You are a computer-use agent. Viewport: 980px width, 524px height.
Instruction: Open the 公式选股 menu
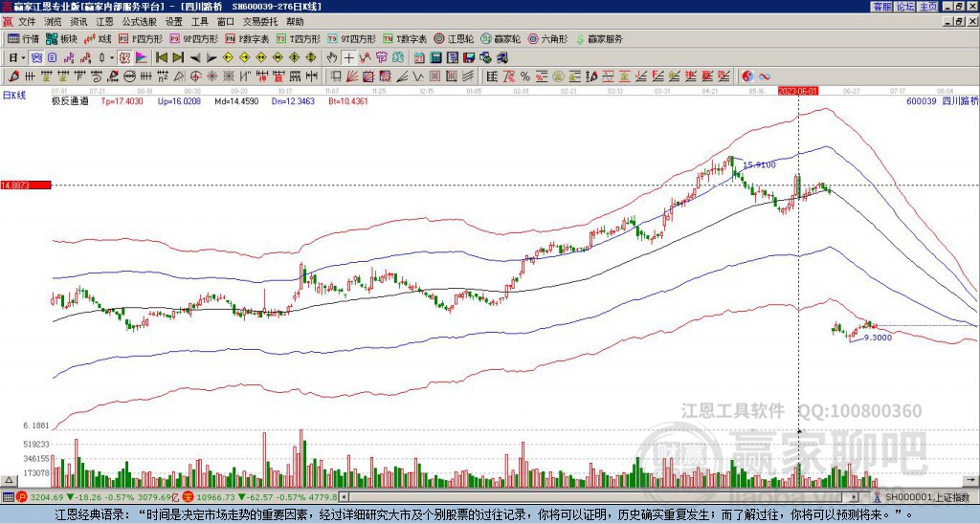coord(140,22)
